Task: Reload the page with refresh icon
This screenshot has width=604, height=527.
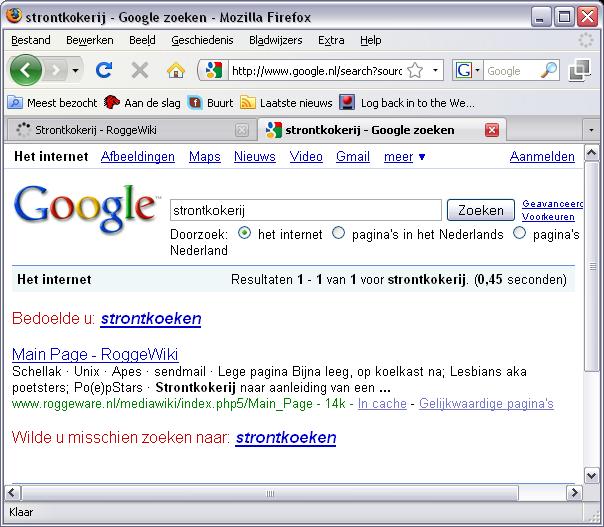Action: point(103,70)
